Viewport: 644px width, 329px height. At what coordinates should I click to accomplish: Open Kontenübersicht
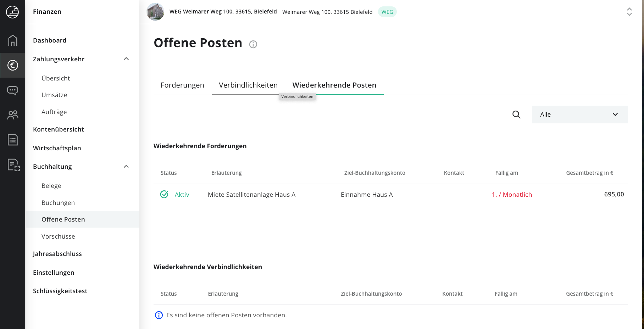coord(59,129)
